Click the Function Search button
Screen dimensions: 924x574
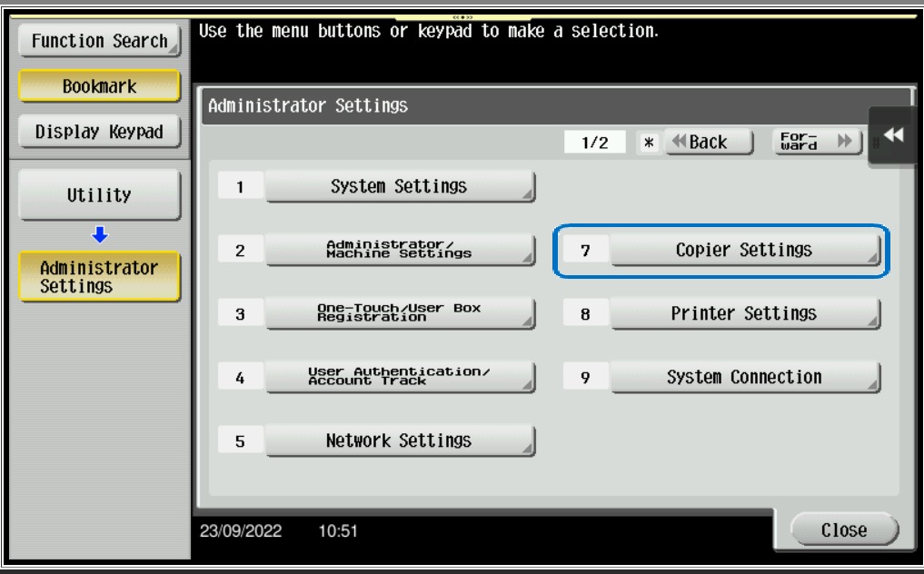(100, 41)
